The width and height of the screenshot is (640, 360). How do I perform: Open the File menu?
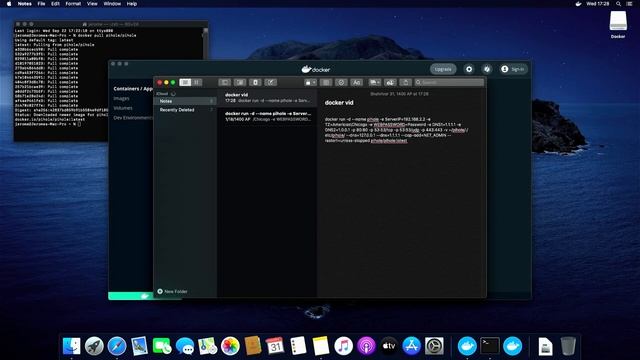[41, 4]
